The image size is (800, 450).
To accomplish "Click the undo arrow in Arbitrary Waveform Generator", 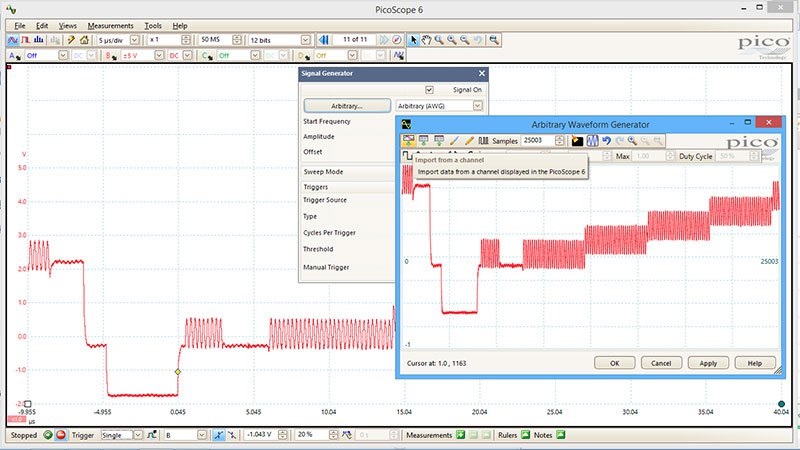I will (606, 141).
